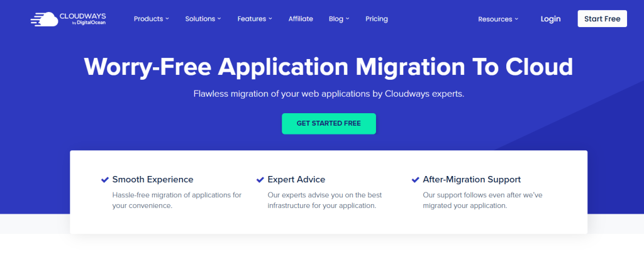This screenshot has width=644, height=264.
Task: Click the Expert Advice checkmark icon
Action: (x=260, y=180)
